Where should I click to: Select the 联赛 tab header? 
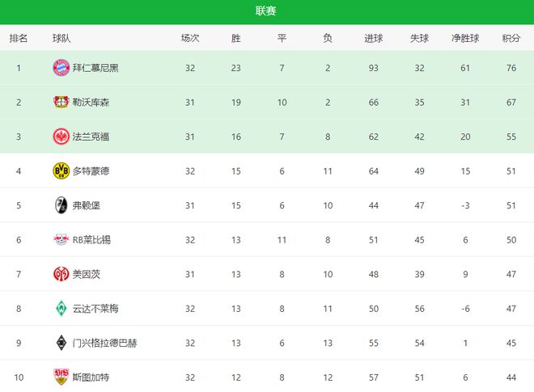(265, 11)
